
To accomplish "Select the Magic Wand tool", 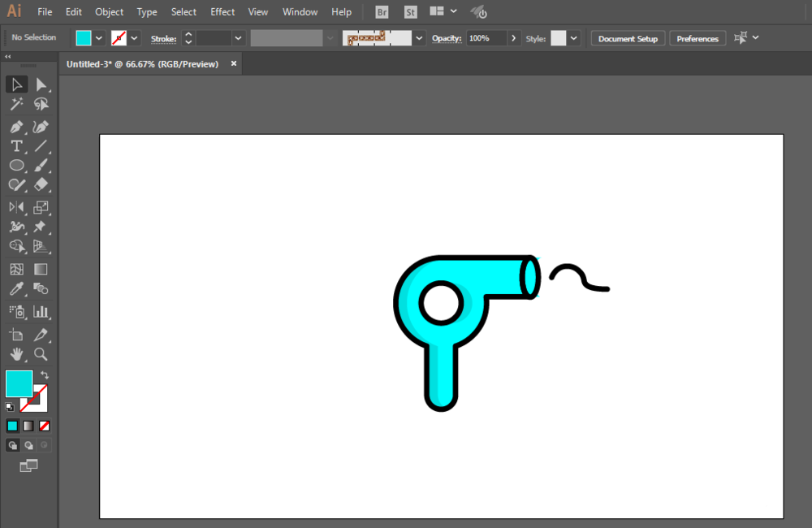I will point(16,104).
